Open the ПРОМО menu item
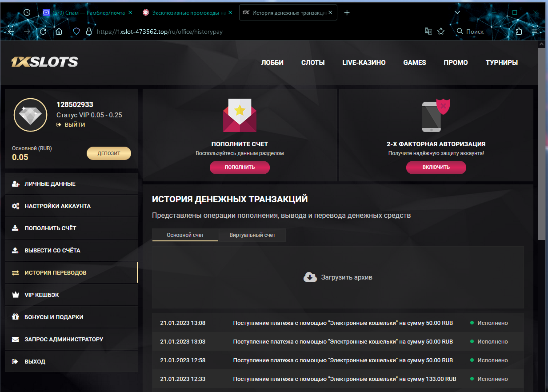Screen dimensions: 548x392 (x=456, y=63)
